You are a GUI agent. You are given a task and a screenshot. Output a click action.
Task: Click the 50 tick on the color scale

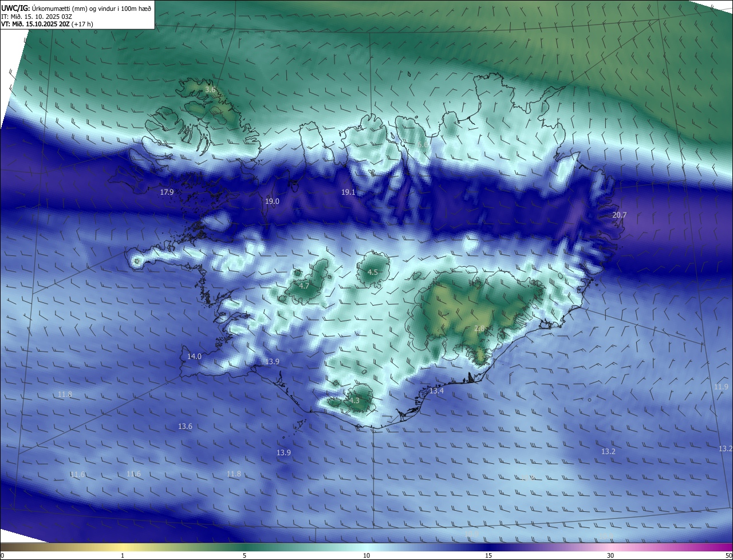tap(729, 556)
